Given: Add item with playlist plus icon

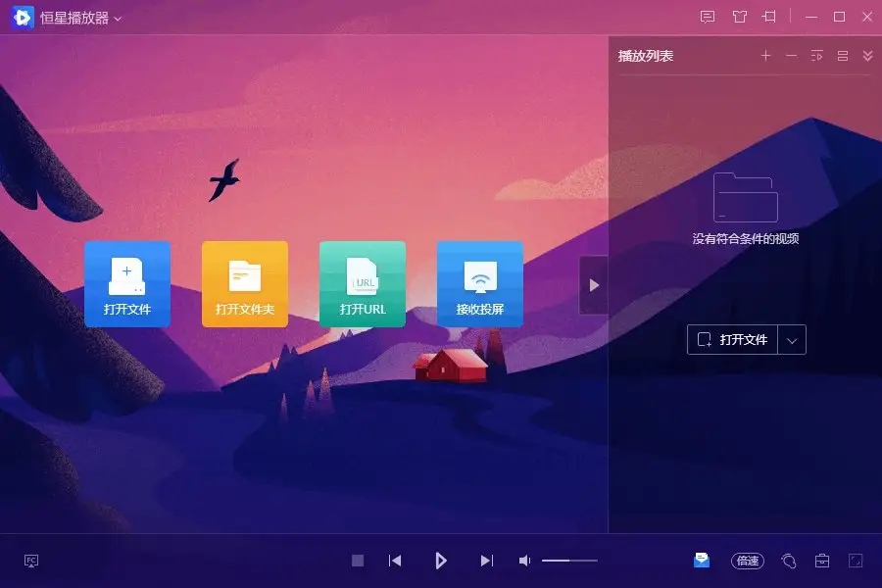Looking at the screenshot, I should coord(765,56).
